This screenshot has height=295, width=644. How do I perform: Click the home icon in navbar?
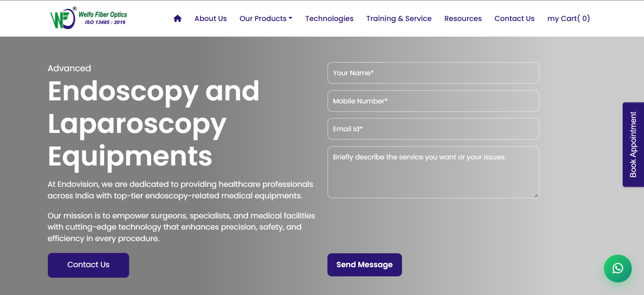pyautogui.click(x=177, y=19)
